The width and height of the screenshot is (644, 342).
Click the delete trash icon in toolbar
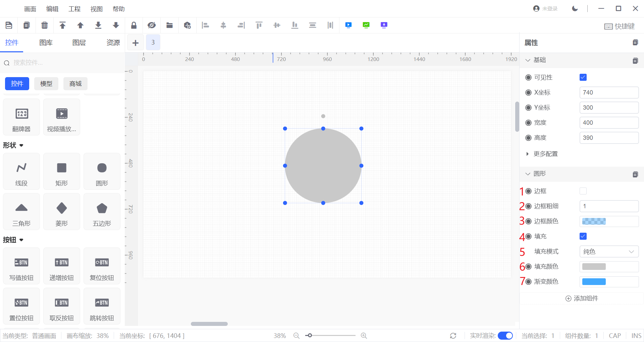coord(45,25)
